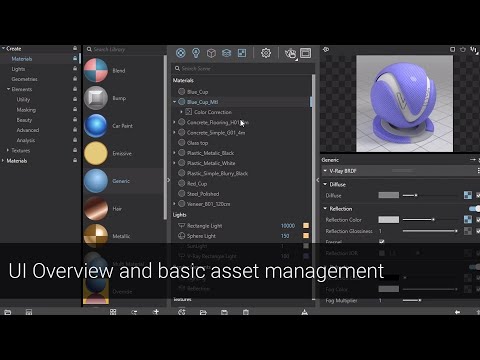
Task: Click the folder icon in bottom-left bar
Action: click(8, 312)
